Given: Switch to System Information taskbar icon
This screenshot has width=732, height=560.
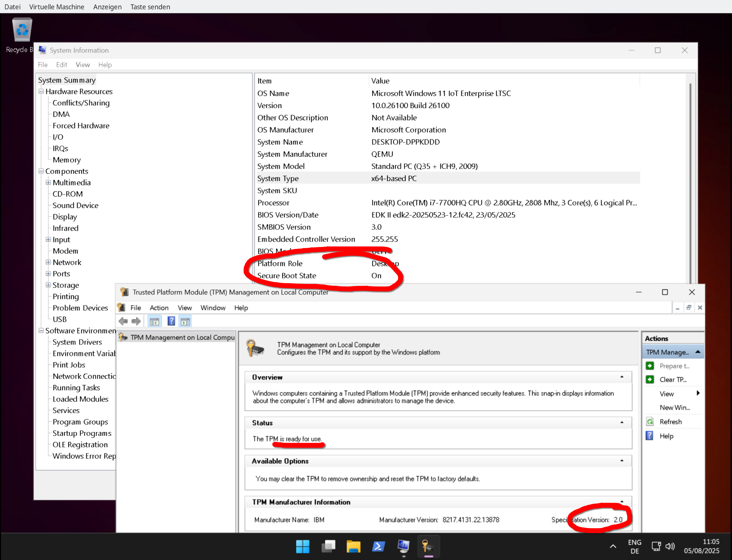Looking at the screenshot, I should (x=403, y=546).
